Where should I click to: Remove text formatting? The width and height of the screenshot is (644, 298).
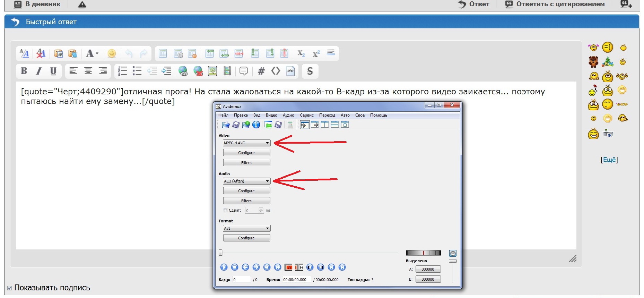41,53
